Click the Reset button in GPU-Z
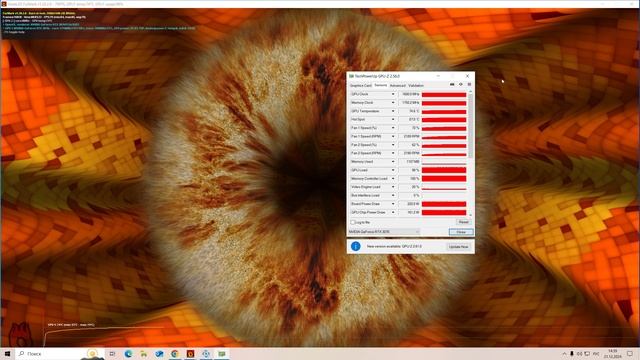640x360 pixels. click(463, 222)
